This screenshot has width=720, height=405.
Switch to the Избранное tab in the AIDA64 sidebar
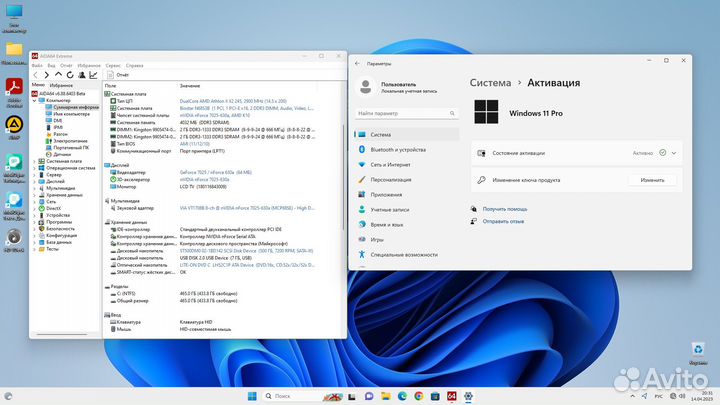[x=62, y=85]
